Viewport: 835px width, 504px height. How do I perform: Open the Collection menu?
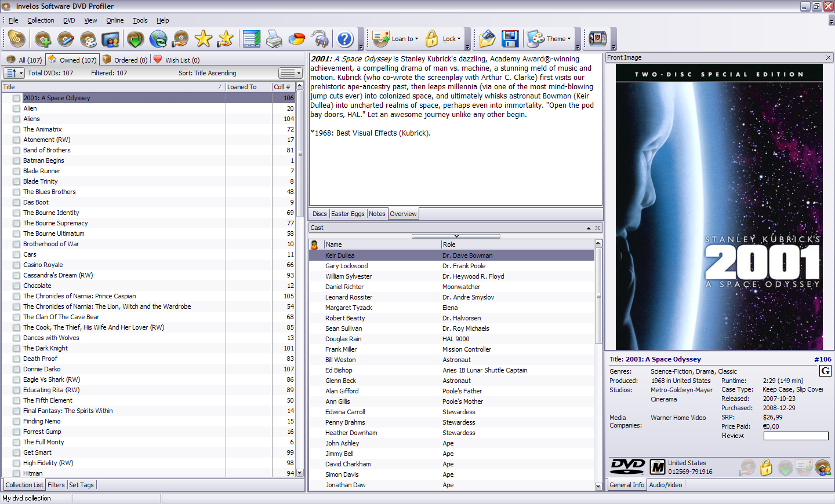(41, 20)
